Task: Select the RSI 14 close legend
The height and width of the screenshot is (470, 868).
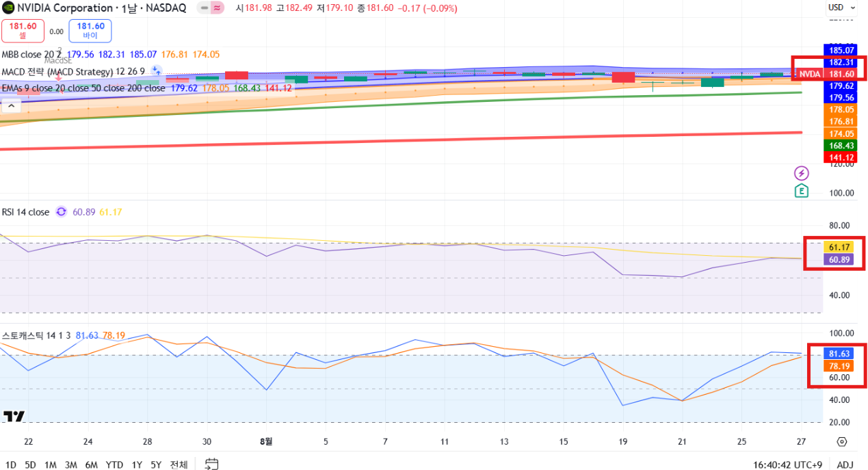Action: tap(25, 212)
